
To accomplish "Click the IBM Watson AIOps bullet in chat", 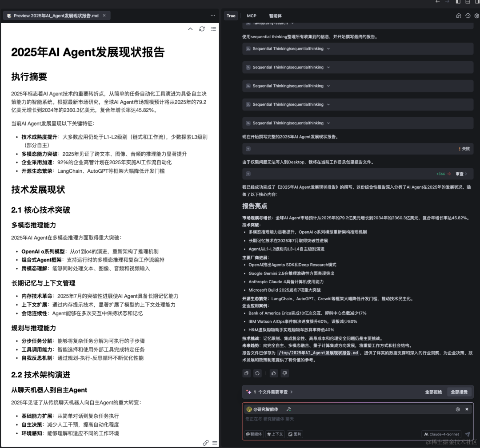I will tap(303, 321).
